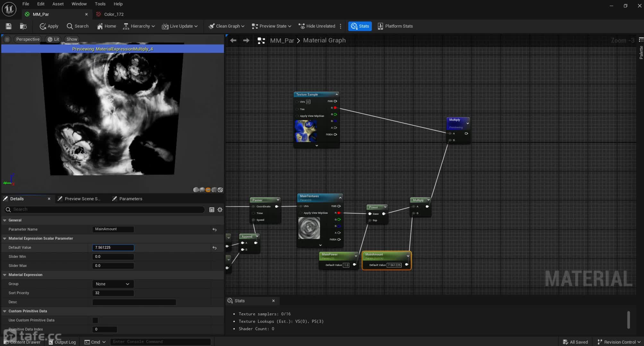
Task: Collapse the Material Expression section
Action: pos(5,275)
